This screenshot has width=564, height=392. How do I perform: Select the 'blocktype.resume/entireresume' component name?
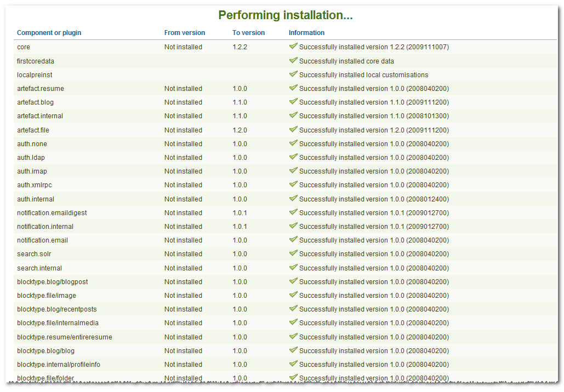tap(65, 337)
